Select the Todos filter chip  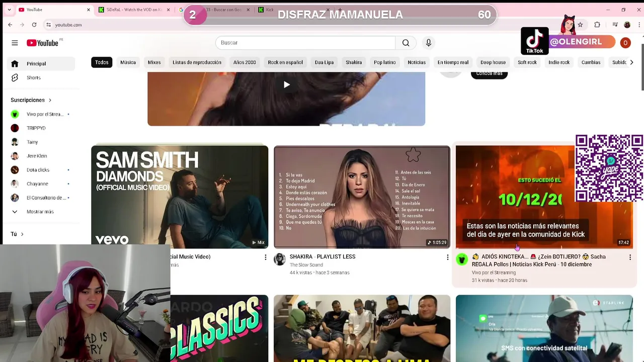102,62
